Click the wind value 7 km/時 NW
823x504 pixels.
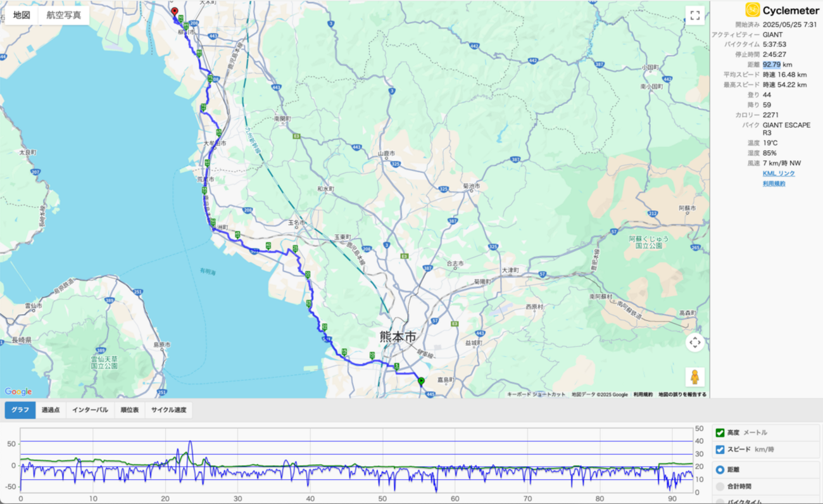click(782, 163)
